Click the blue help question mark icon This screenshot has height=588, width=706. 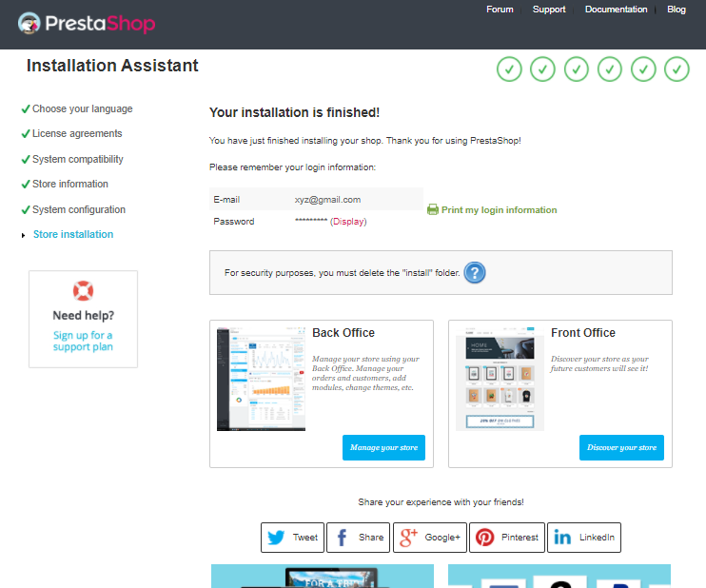click(x=475, y=273)
